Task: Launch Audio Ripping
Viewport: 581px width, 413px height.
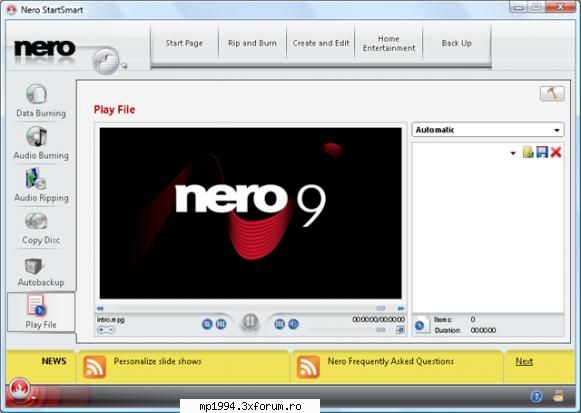Action: (x=41, y=185)
